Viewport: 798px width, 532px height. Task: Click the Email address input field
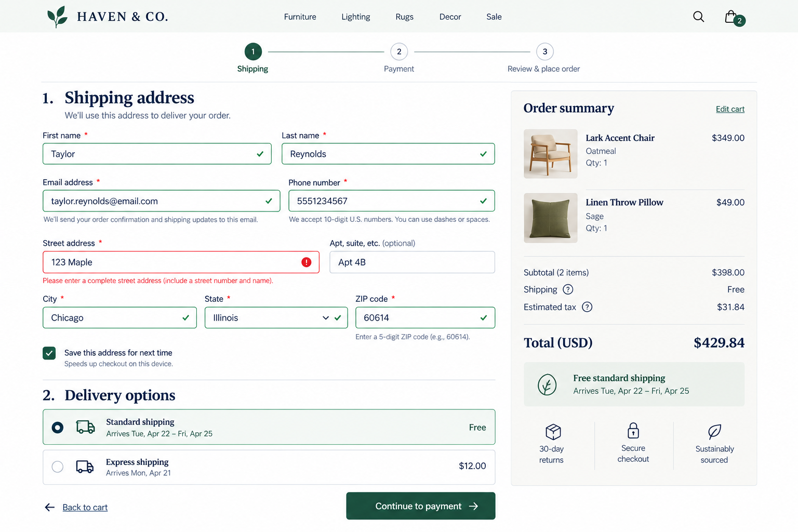tap(162, 201)
